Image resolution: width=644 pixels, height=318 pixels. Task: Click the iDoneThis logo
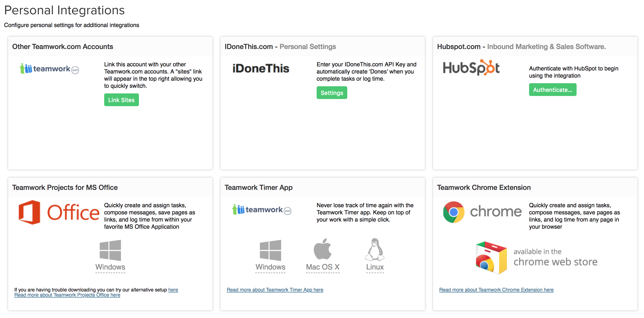click(x=261, y=68)
